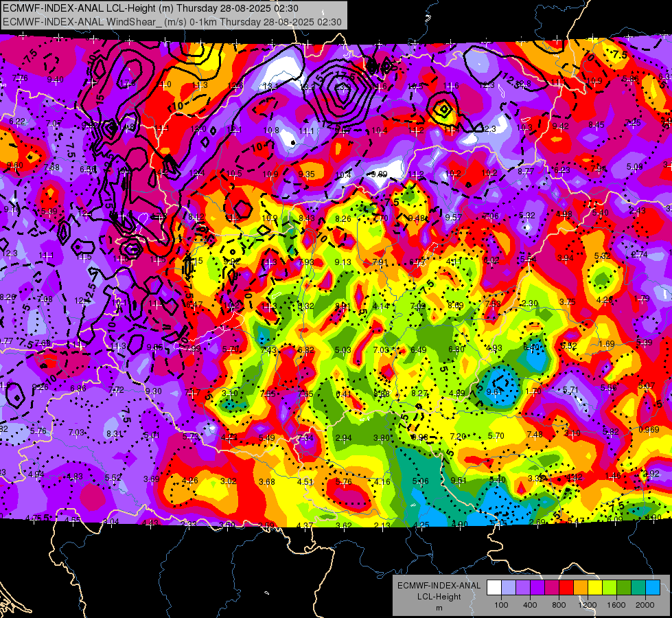The image size is (672, 618).
Task: Select the magenta-pink legend color box
Action: [x=552, y=588]
